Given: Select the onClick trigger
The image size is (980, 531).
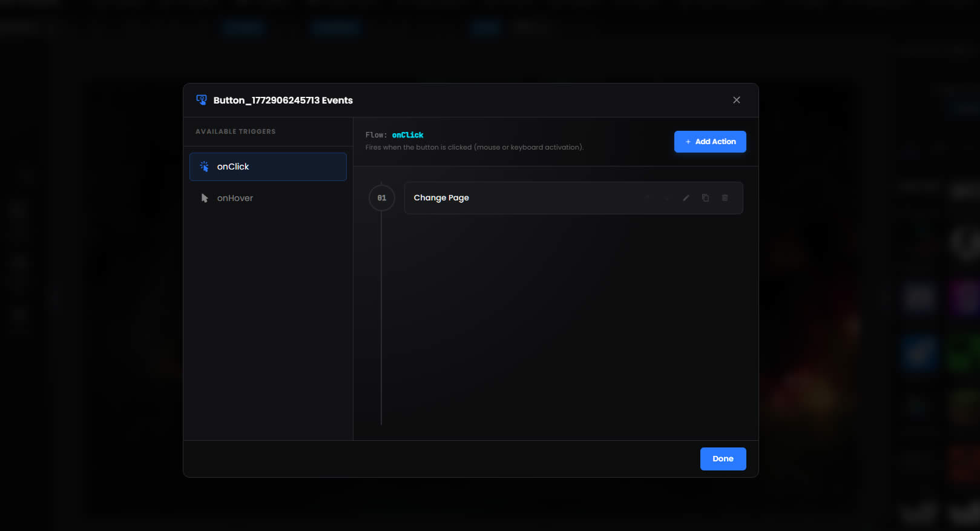Looking at the screenshot, I should click(x=268, y=167).
